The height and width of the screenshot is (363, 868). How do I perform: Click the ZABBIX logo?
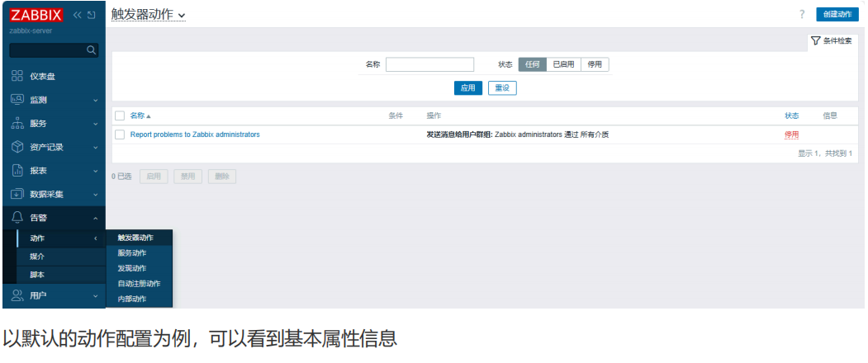click(36, 15)
